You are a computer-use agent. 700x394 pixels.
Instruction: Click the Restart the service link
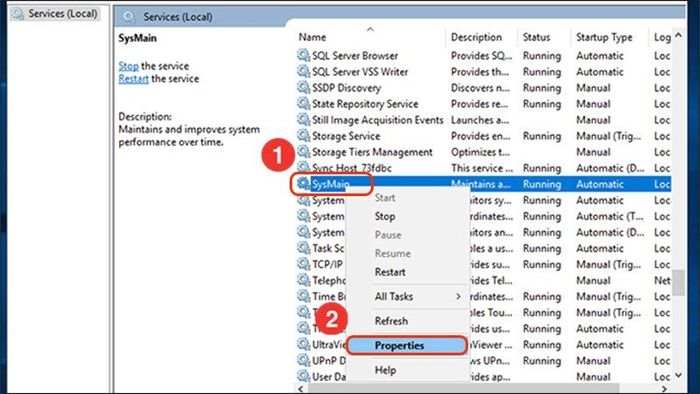pos(133,79)
